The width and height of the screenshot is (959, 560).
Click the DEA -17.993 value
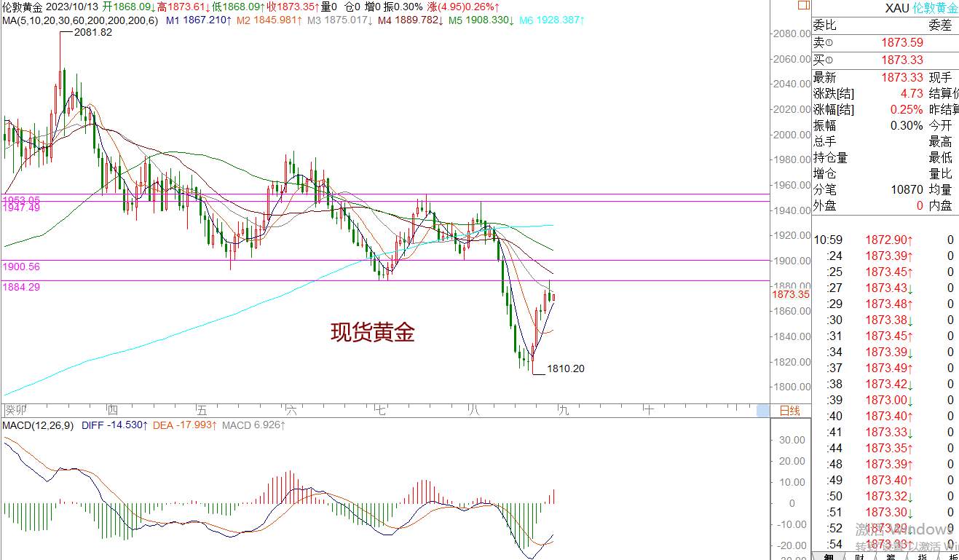tap(185, 425)
